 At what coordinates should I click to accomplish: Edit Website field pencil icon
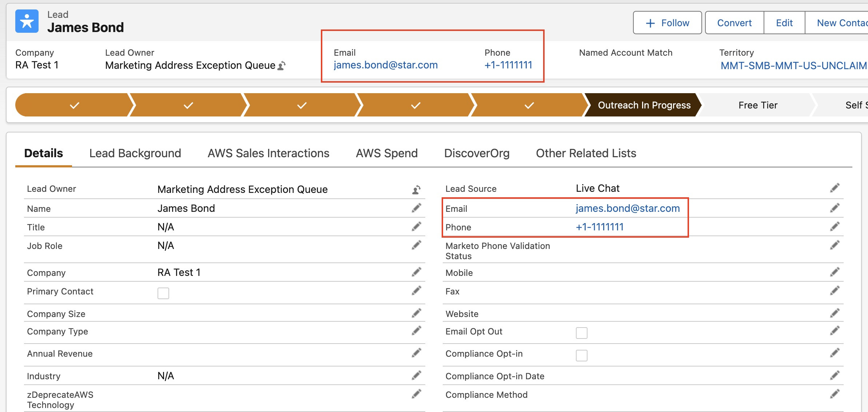click(835, 313)
